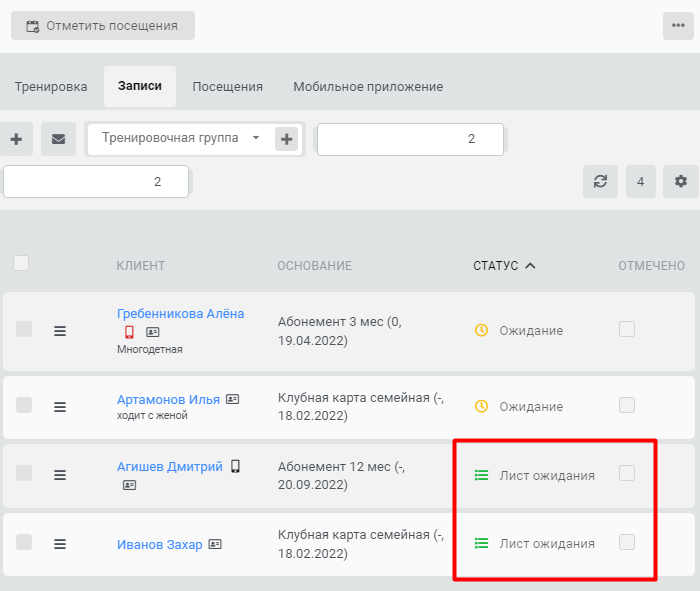Open row menu for Иванов Захар
The height and width of the screenshot is (591, 700).
coord(60,544)
